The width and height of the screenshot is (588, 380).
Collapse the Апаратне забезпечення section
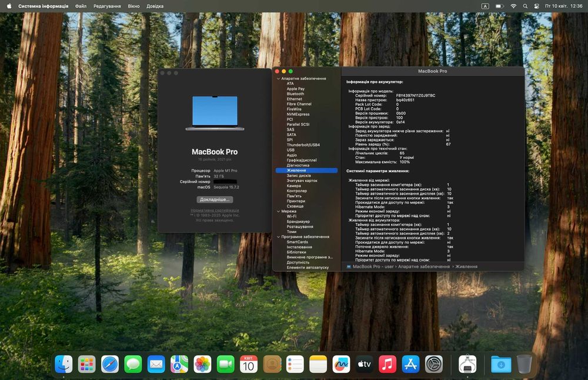278,78
